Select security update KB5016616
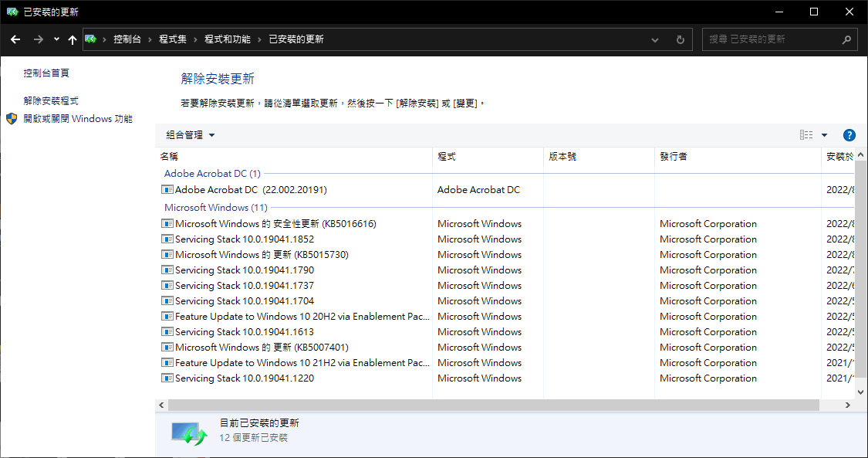The image size is (868, 458). [x=275, y=224]
